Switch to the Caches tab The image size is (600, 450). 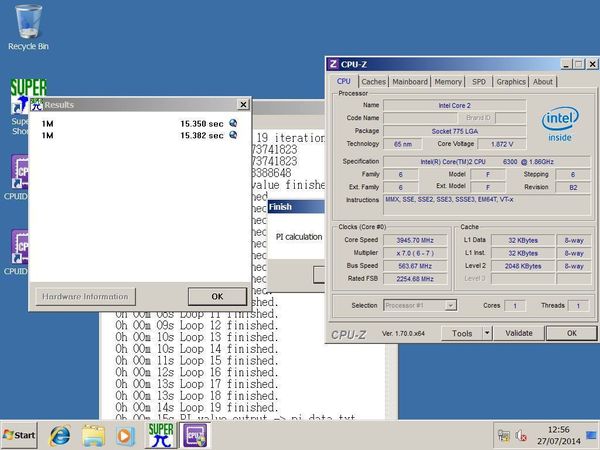(373, 82)
